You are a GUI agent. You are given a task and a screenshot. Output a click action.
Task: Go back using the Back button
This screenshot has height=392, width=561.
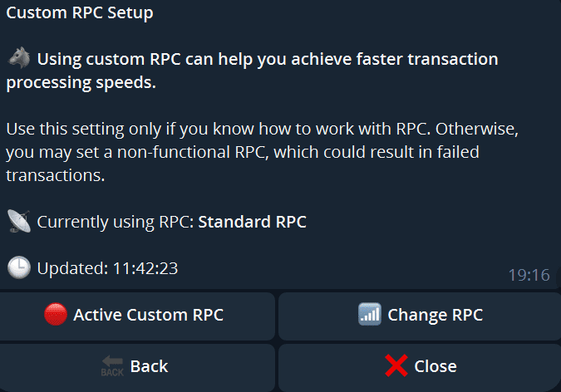137,368
